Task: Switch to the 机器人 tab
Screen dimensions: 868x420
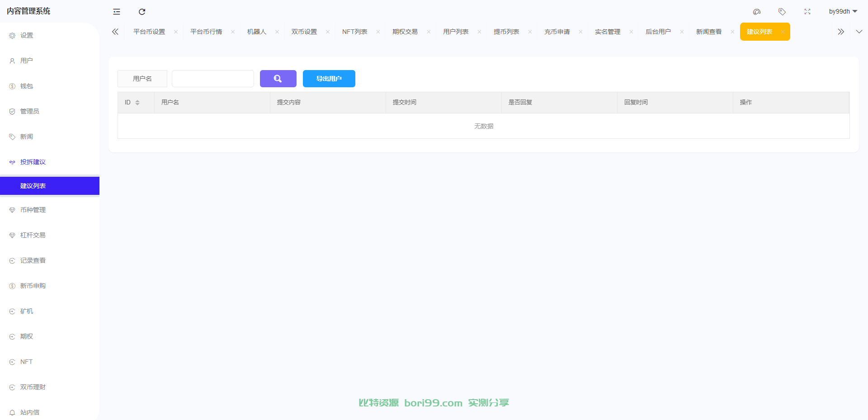Action: coord(257,32)
